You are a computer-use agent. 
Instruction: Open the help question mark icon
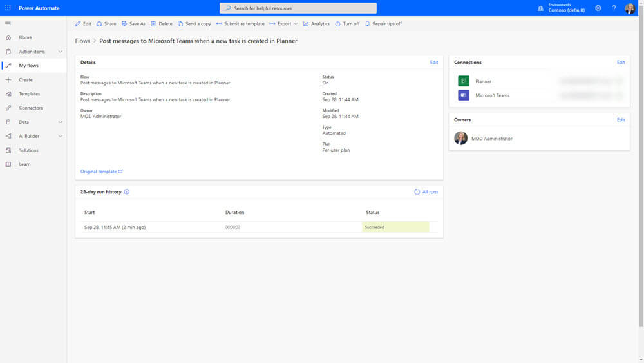tap(614, 8)
